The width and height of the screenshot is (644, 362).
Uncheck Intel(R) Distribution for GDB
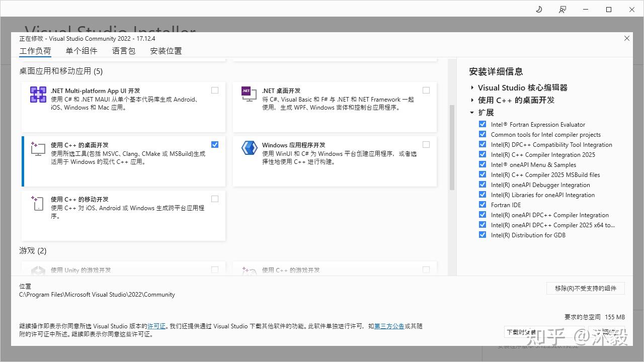pyautogui.click(x=482, y=235)
